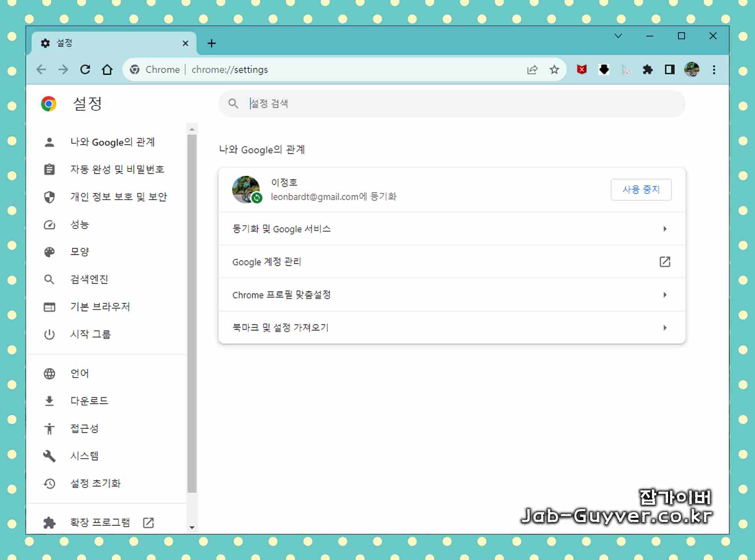The height and width of the screenshot is (560, 755).
Task: Open the Chrome three-dot menu
Action: tap(714, 70)
